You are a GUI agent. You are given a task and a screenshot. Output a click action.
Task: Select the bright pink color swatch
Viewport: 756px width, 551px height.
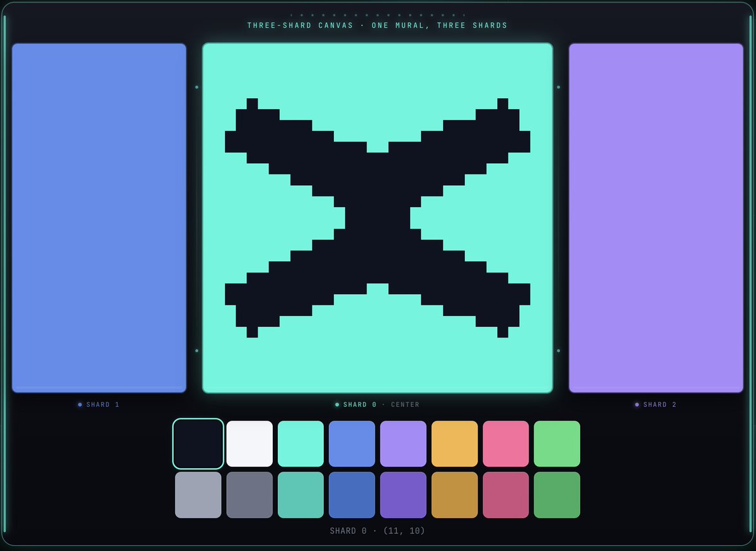pyautogui.click(x=506, y=444)
